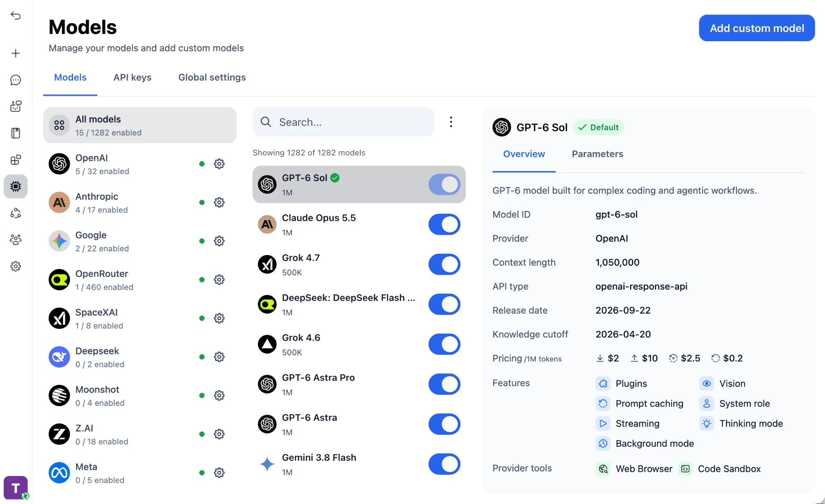The width and height of the screenshot is (825, 504).
Task: Open OpenRouter provider settings gear
Action: tap(219, 280)
